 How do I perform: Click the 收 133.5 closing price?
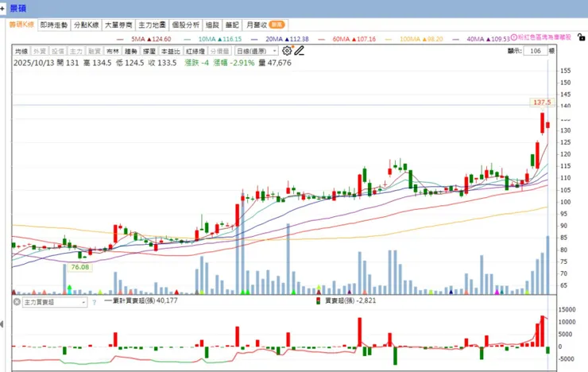click(x=162, y=63)
